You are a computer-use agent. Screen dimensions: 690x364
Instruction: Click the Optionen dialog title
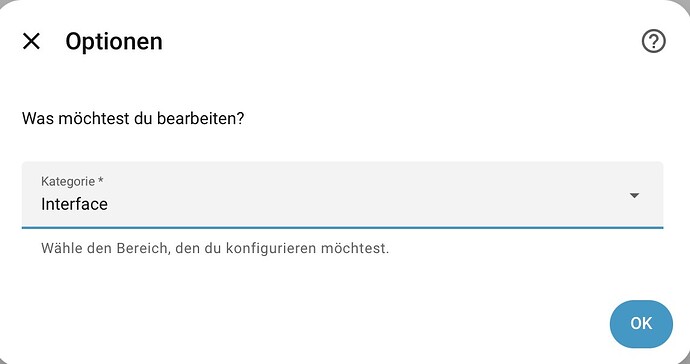point(114,42)
